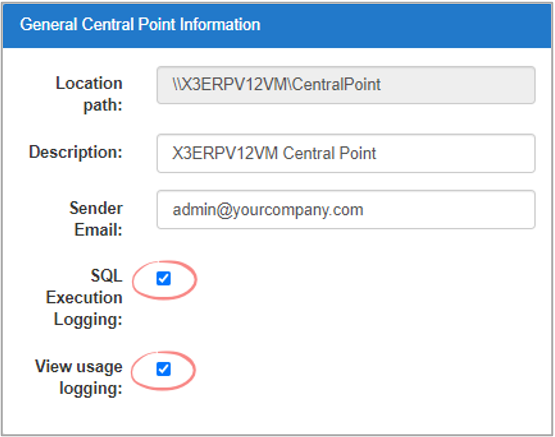Click the "Location path:" label
The image size is (555, 437).
(89, 94)
